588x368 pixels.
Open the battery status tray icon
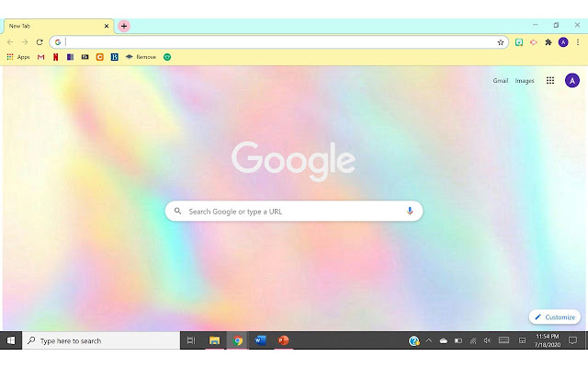(458, 340)
